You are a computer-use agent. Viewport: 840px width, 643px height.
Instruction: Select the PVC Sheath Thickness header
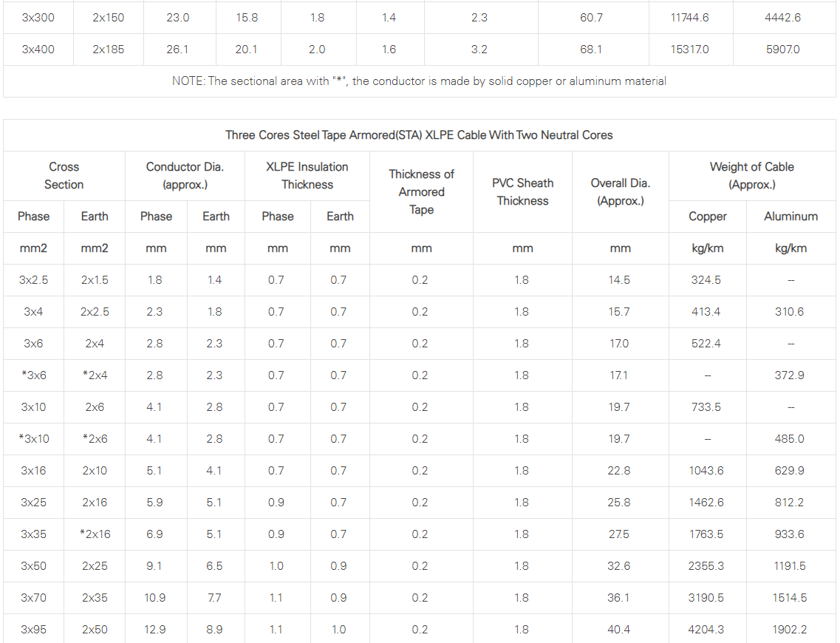tap(522, 192)
